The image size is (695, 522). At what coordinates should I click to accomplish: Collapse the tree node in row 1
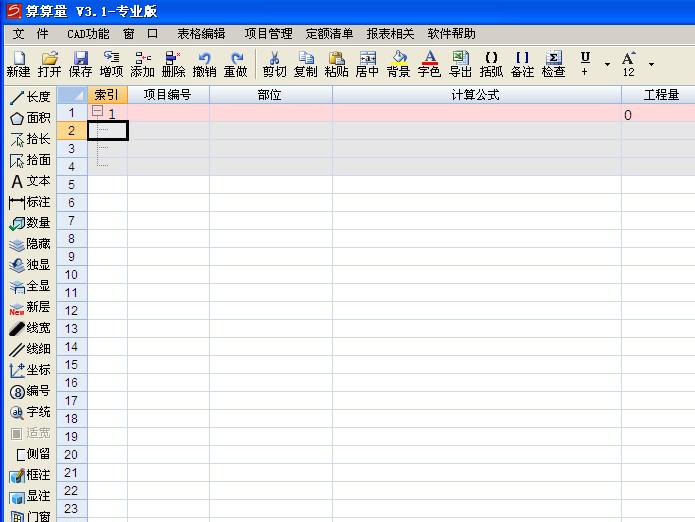tap(97, 112)
